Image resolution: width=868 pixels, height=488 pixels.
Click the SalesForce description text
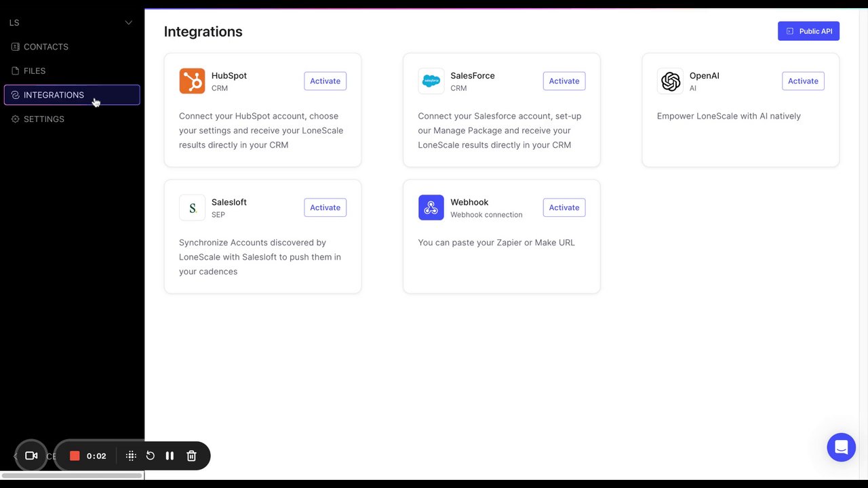click(500, 130)
